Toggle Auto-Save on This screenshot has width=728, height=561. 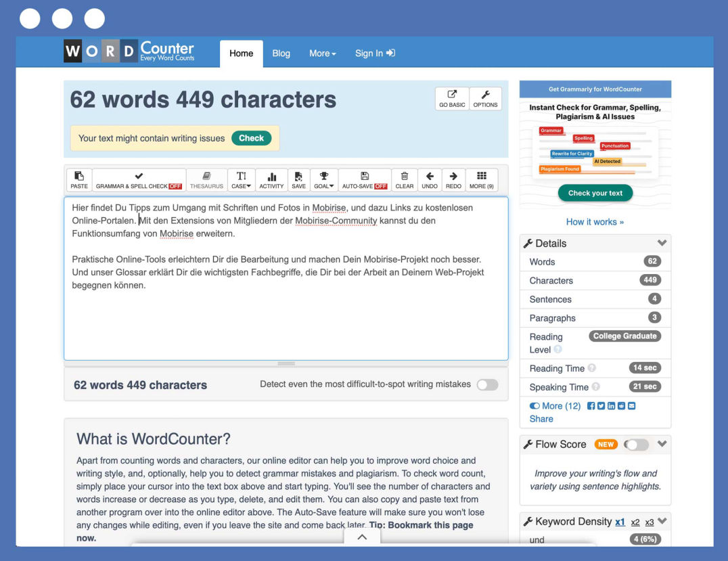coord(365,180)
